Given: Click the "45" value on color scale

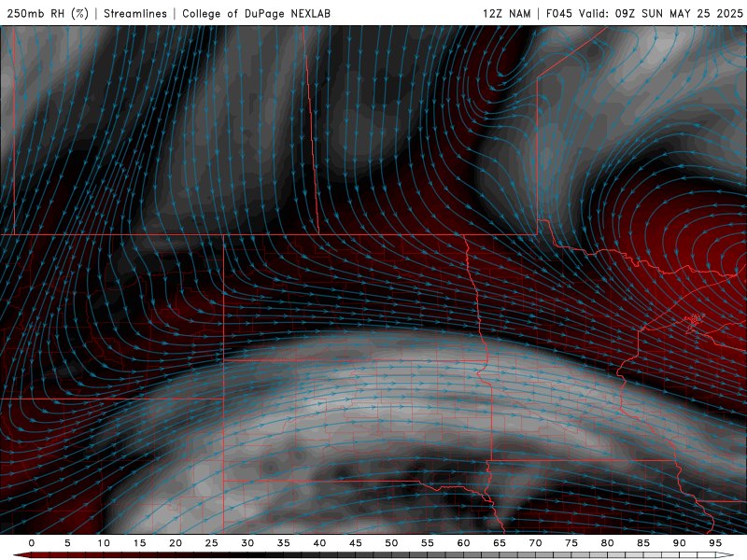Looking at the screenshot, I should coord(356,543).
